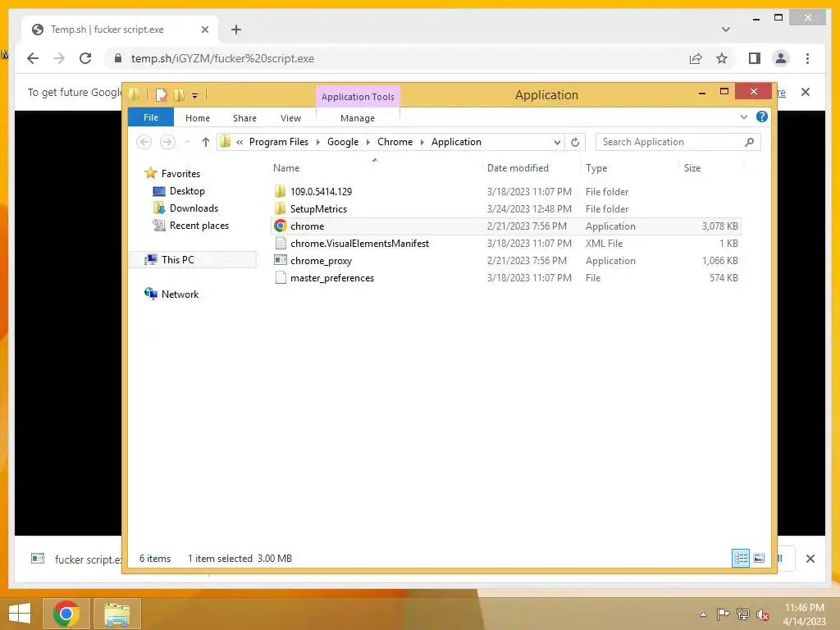Click Google in the breadcrumb path

click(343, 142)
